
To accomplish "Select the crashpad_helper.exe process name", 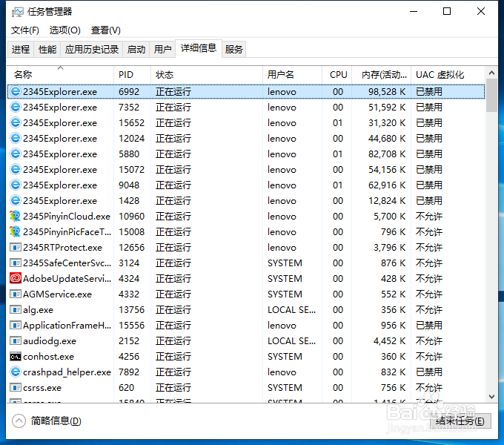I will (67, 372).
